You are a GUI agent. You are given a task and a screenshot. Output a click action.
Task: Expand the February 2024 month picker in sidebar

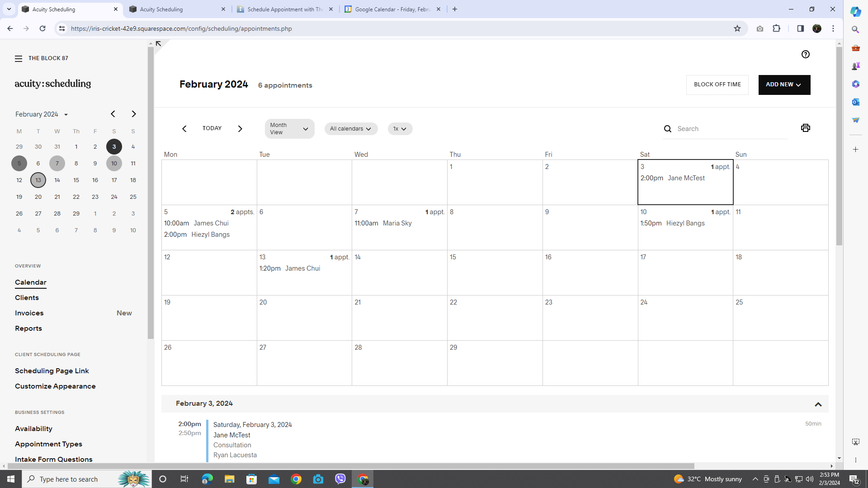[x=42, y=114]
